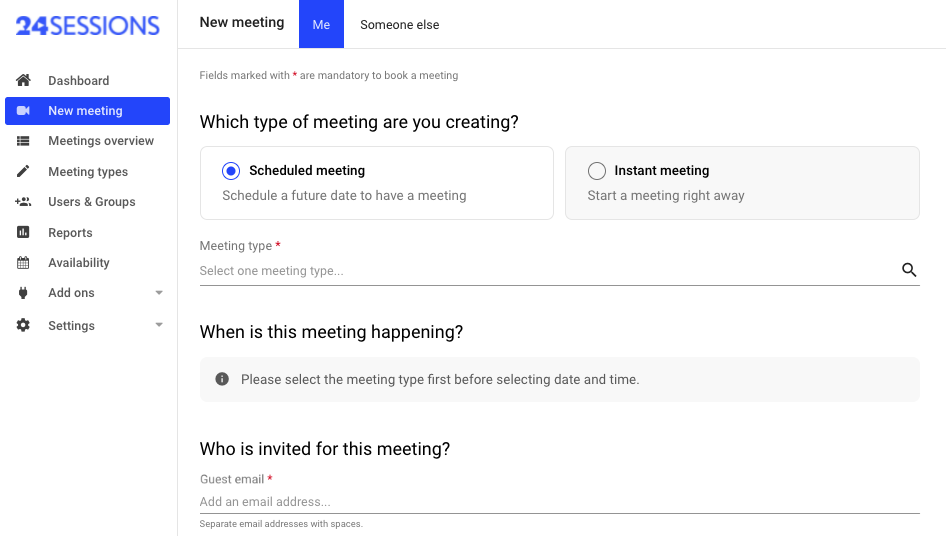Click the Reports chart icon

[24, 233]
